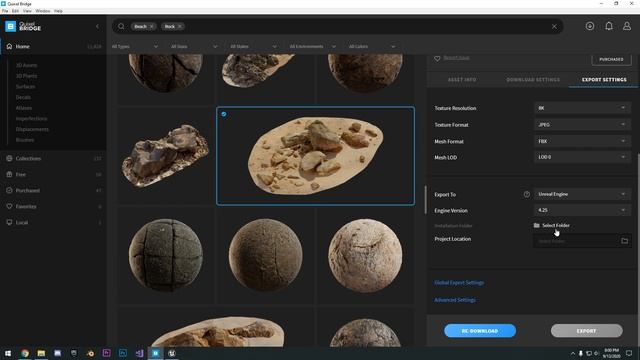Switch to the Asset Info tab
The width and height of the screenshot is (640, 360).
[462, 80]
